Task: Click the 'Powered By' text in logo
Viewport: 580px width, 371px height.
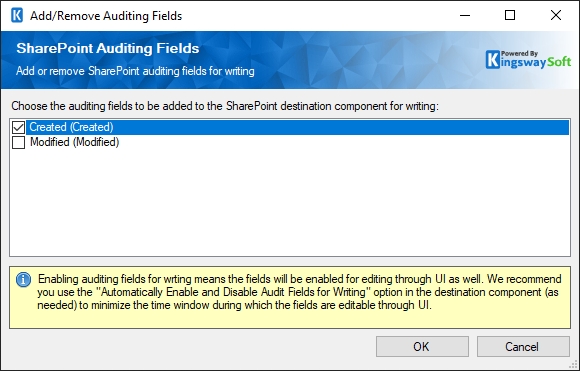Action: (519, 54)
